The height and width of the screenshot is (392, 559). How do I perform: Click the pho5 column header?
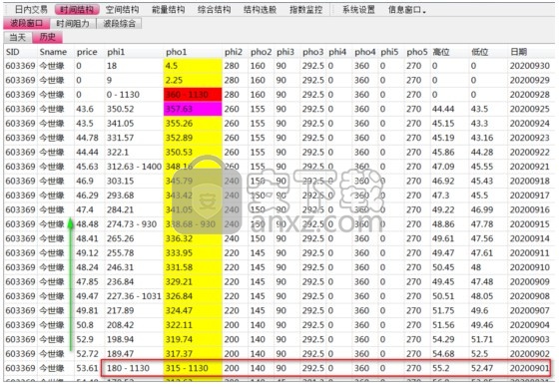(x=417, y=52)
